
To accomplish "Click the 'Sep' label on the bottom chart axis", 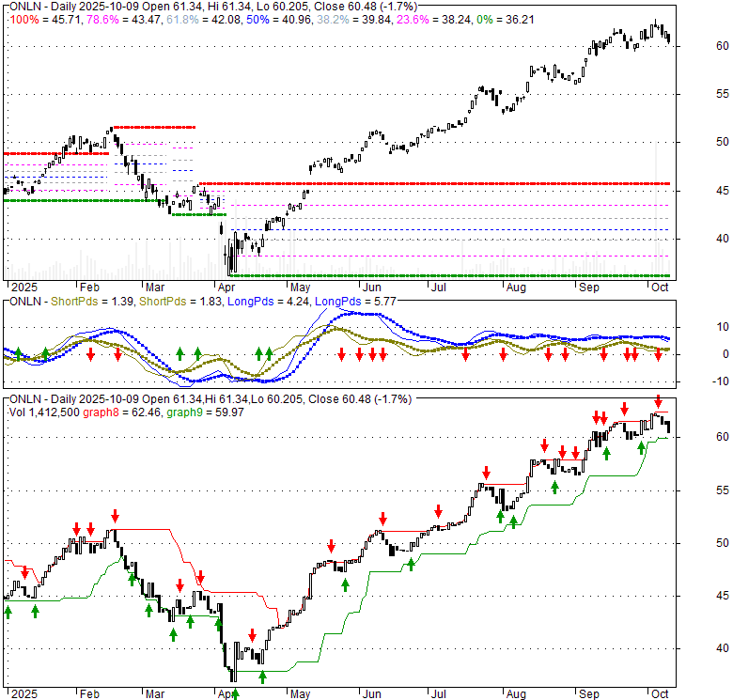I will coord(589,694).
